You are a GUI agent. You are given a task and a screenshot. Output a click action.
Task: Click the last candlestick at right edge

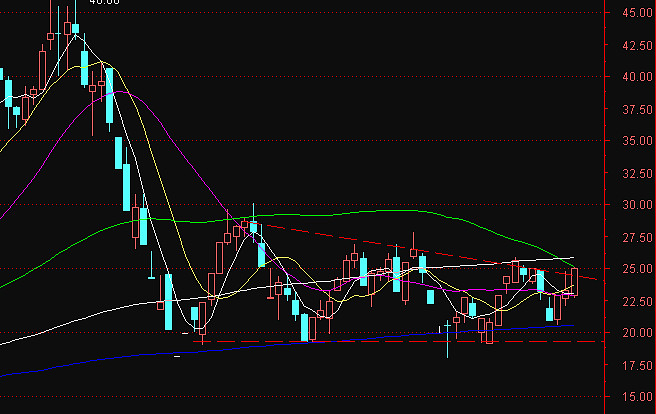coord(574,280)
